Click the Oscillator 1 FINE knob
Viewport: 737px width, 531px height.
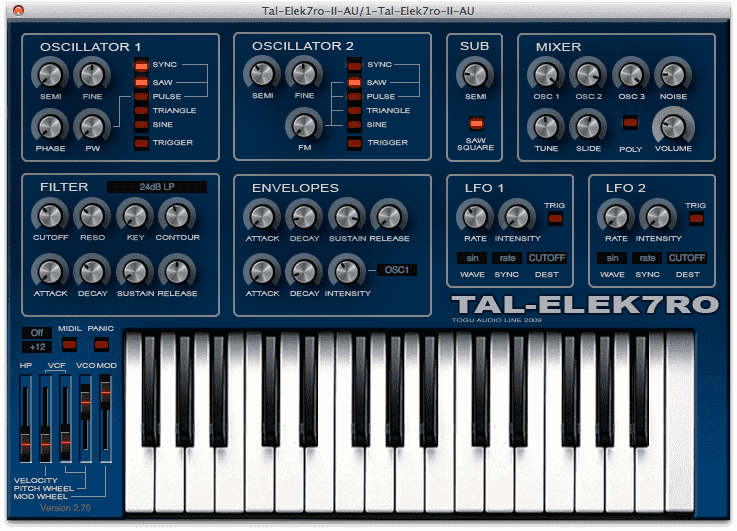pos(92,75)
